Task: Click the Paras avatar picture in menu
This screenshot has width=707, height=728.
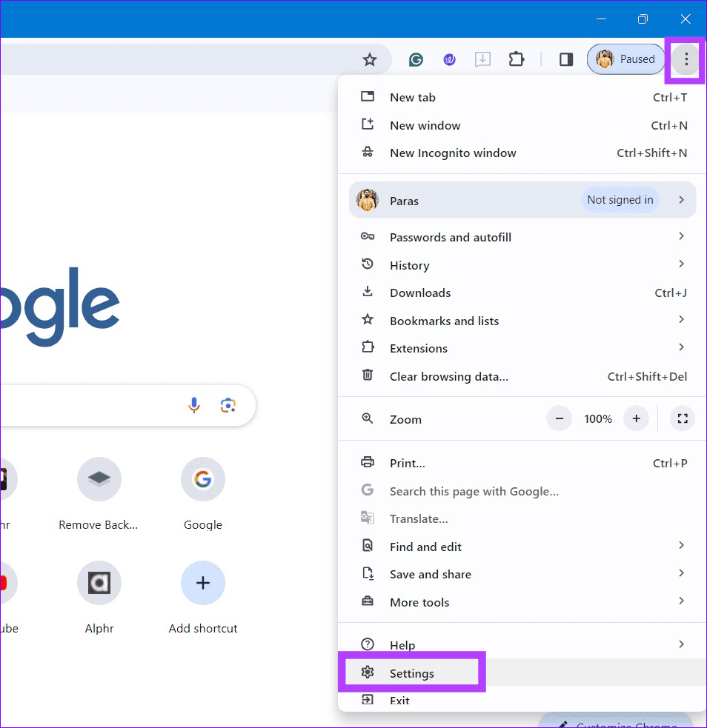Action: pos(368,200)
